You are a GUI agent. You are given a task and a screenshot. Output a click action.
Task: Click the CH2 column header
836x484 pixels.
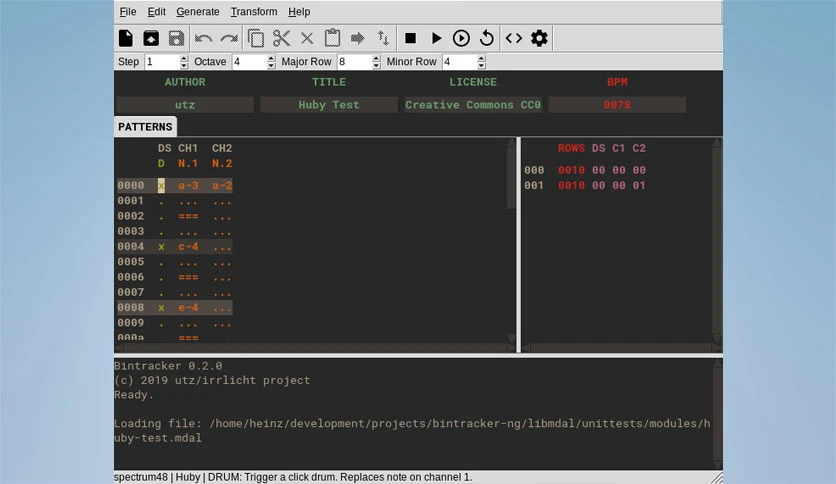[222, 148]
